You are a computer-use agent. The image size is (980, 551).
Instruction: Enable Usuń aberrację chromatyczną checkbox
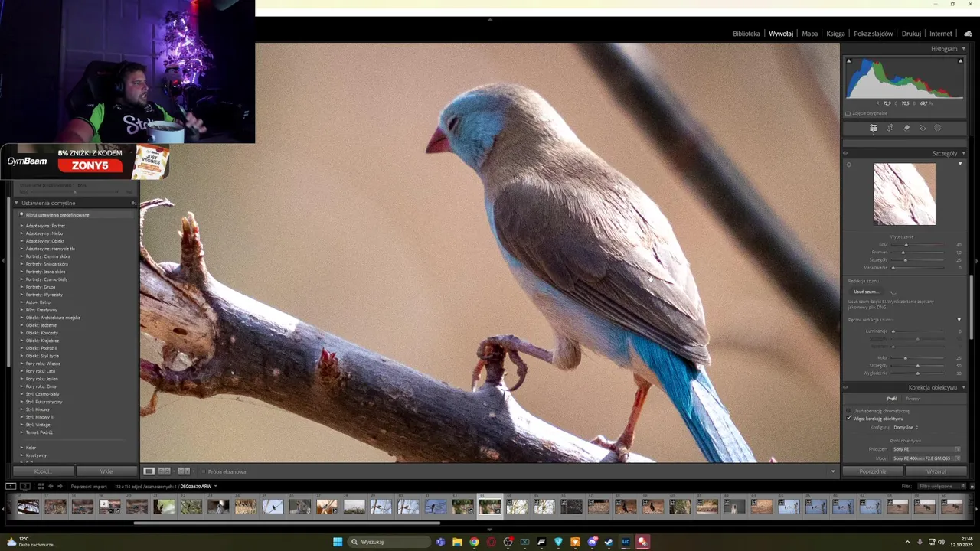(849, 411)
